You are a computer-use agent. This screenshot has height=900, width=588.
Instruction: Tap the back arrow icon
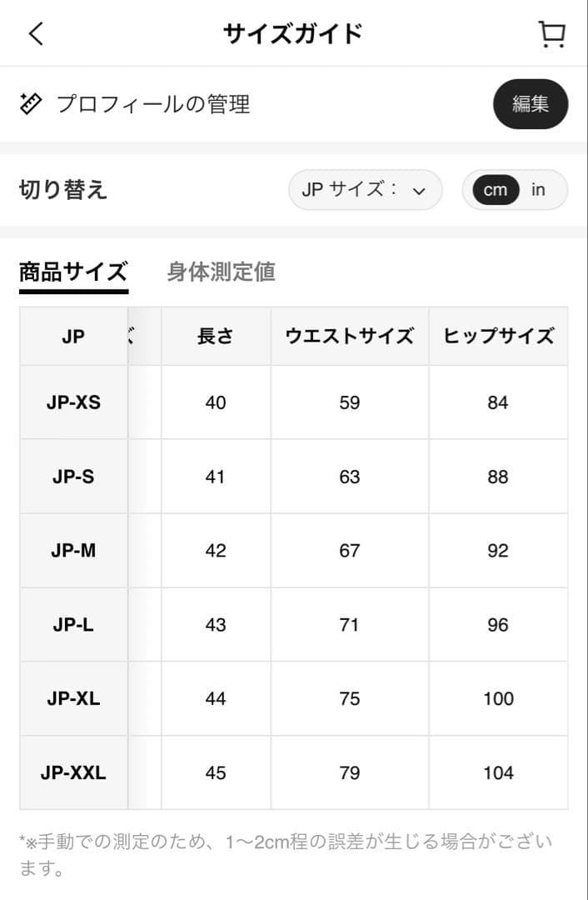pos(36,33)
